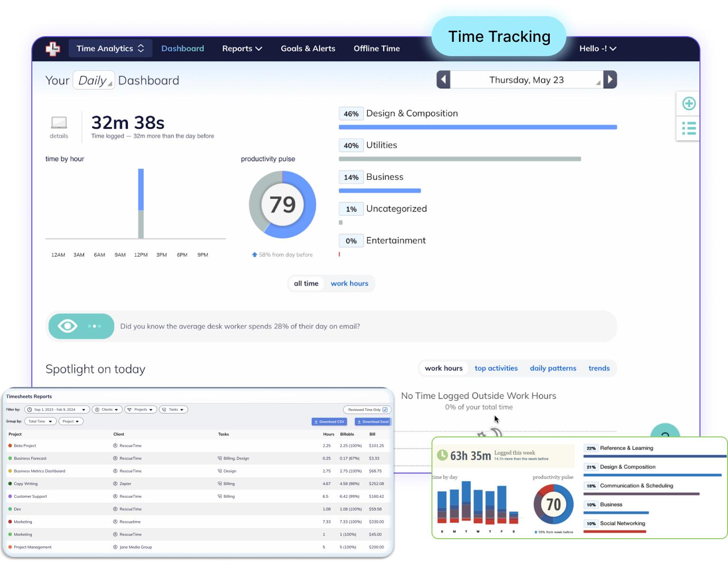Open the Entertainment category
This screenshot has width=728, height=561.
coord(396,241)
